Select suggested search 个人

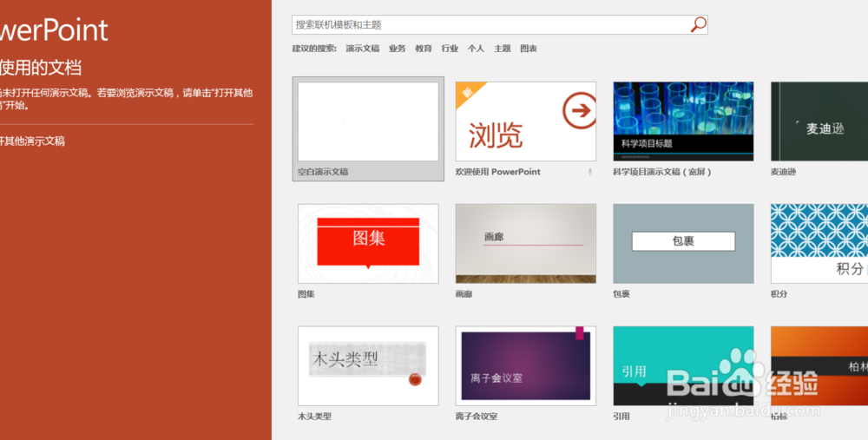tap(476, 49)
